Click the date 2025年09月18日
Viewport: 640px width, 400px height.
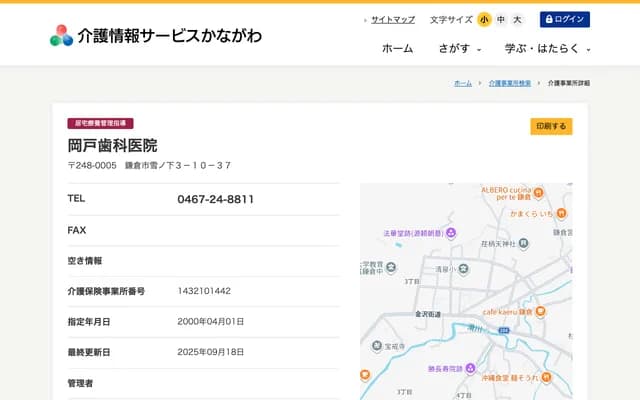tap(211, 352)
